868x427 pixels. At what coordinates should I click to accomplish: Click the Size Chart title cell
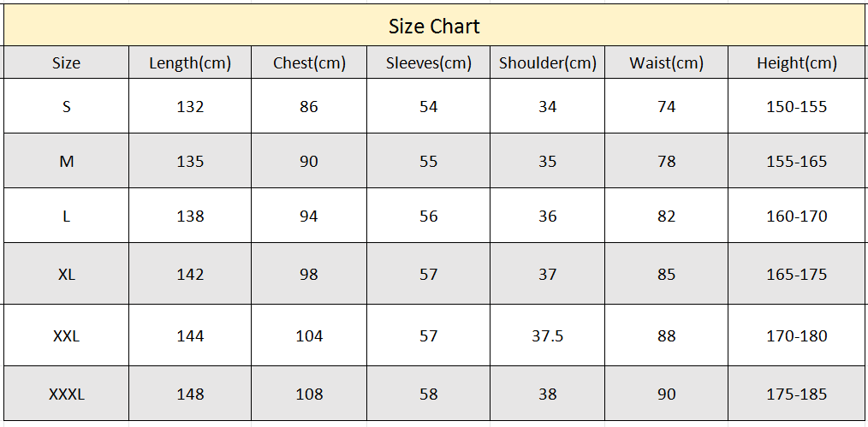pos(434,26)
